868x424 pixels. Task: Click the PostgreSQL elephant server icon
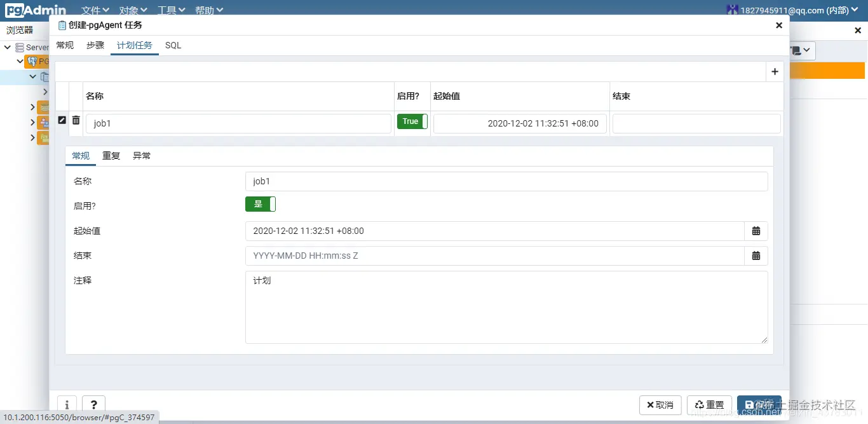(32, 62)
